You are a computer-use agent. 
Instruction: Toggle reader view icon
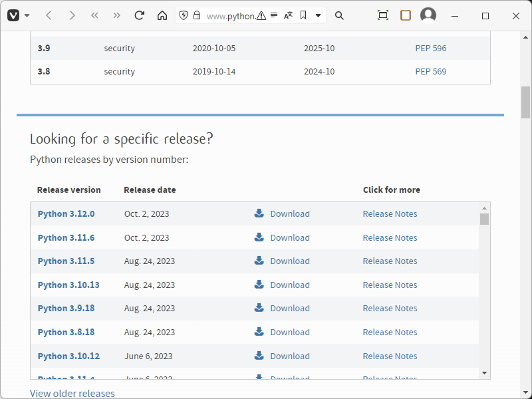point(274,15)
